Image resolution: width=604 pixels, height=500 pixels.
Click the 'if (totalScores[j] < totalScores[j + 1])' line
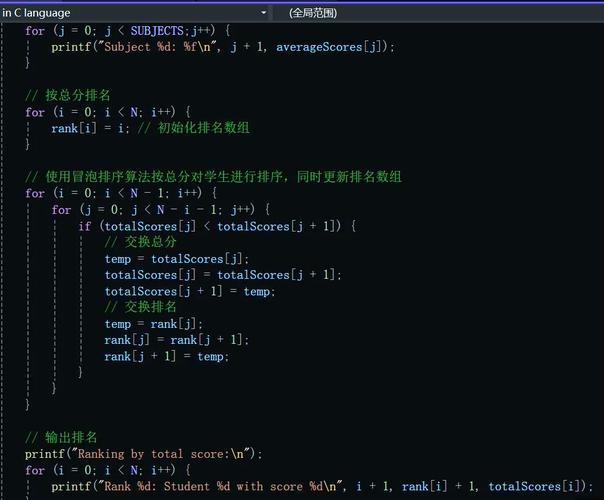(217, 226)
